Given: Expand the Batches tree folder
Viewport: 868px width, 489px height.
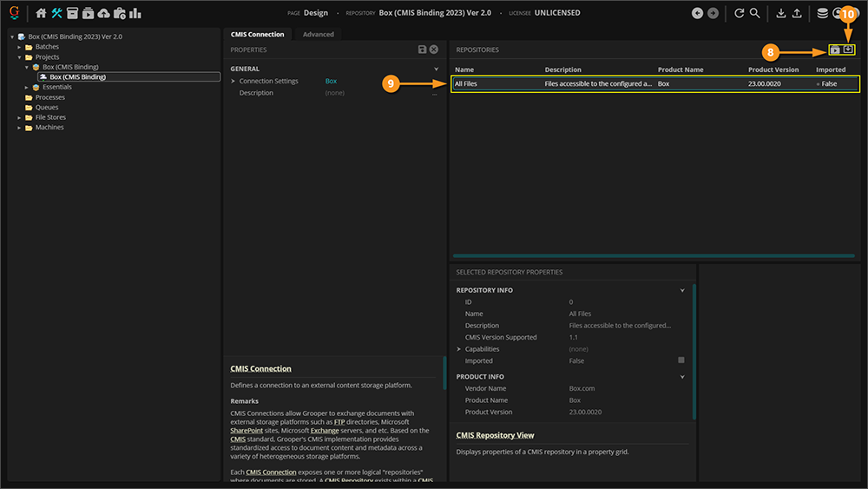Looking at the screenshot, I should pyautogui.click(x=19, y=47).
